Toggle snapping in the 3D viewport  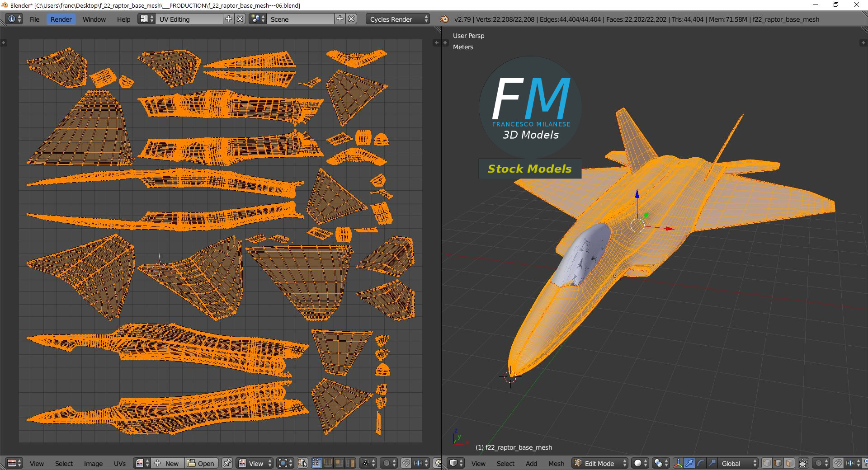tap(838, 463)
